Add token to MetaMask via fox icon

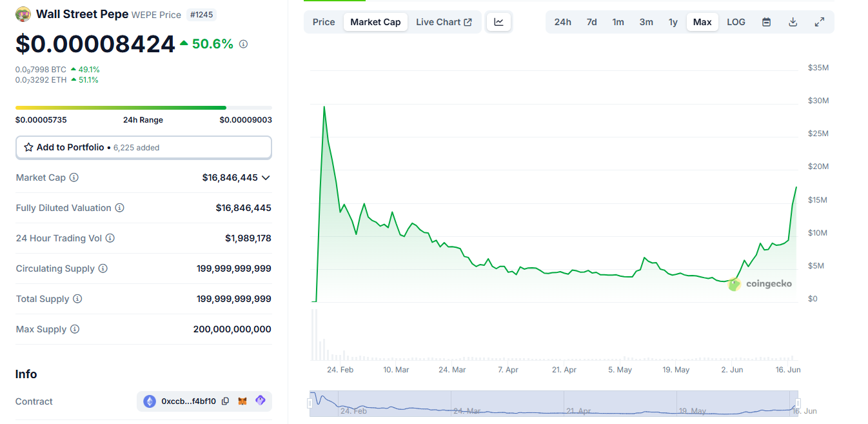(x=242, y=401)
